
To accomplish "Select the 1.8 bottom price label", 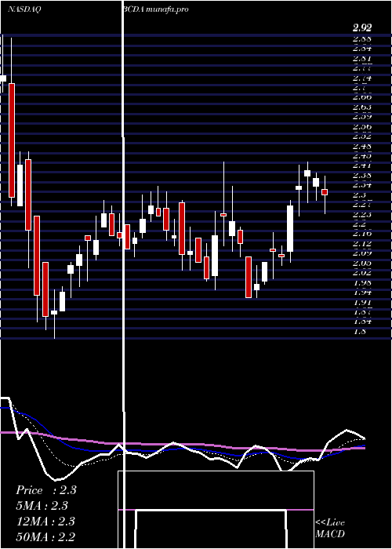I will pos(360,330).
